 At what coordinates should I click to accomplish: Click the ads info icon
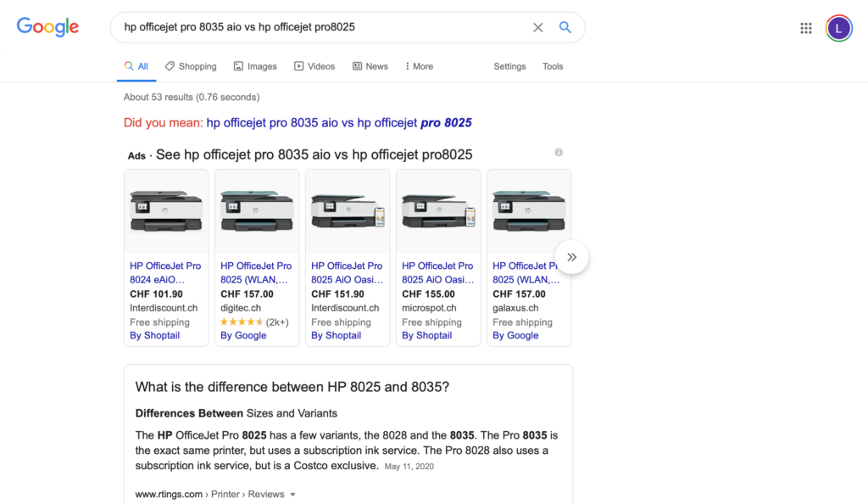click(x=559, y=153)
